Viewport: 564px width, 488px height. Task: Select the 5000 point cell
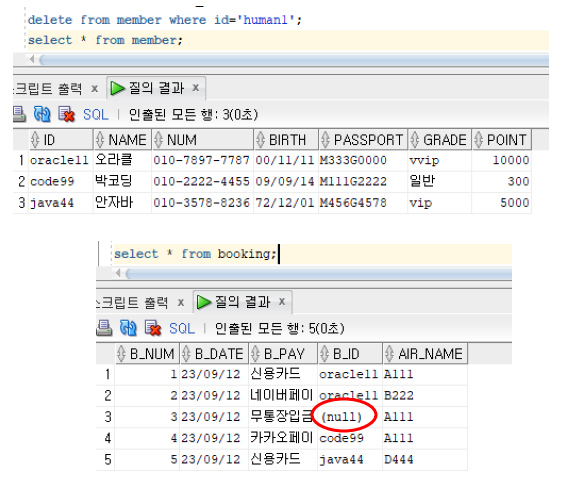coord(502,202)
